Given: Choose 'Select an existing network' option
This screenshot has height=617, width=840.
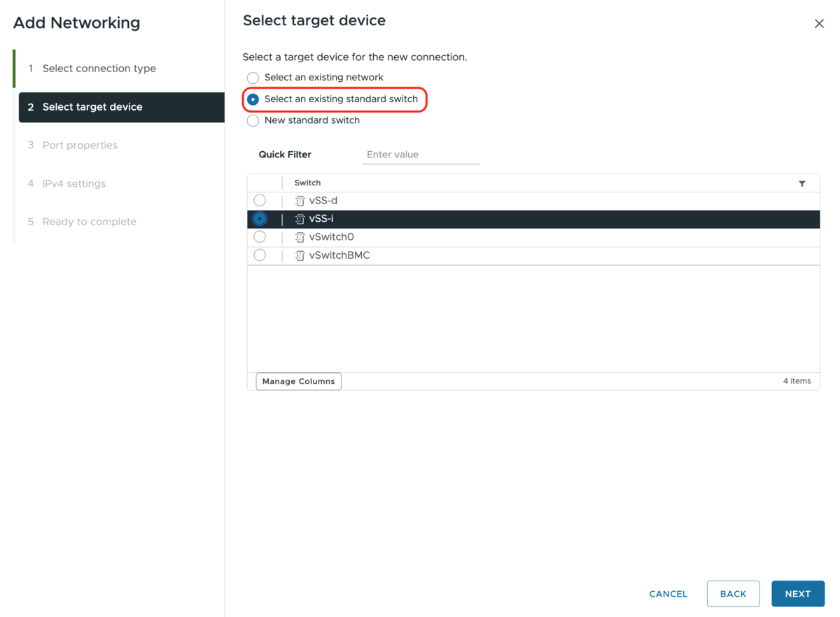Looking at the screenshot, I should (253, 78).
